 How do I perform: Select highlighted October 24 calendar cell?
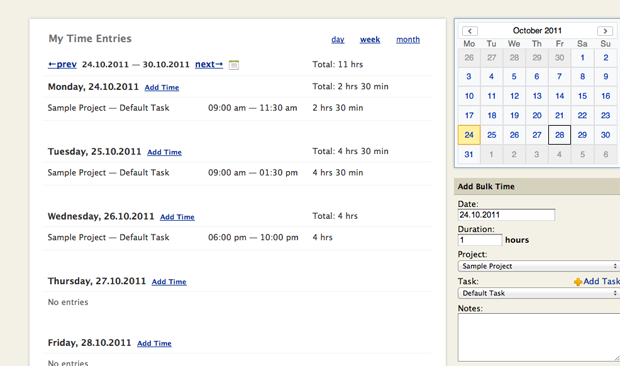tap(469, 135)
